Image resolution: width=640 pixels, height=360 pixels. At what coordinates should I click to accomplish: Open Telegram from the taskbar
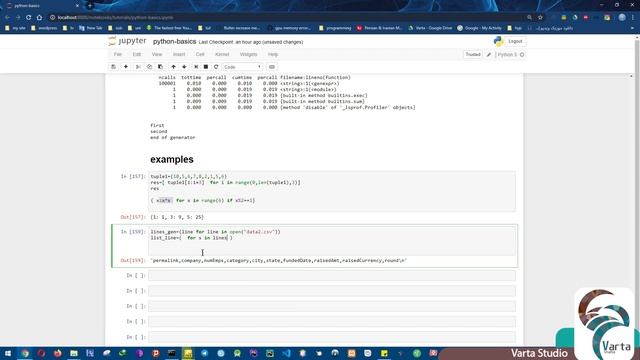click(x=204, y=353)
